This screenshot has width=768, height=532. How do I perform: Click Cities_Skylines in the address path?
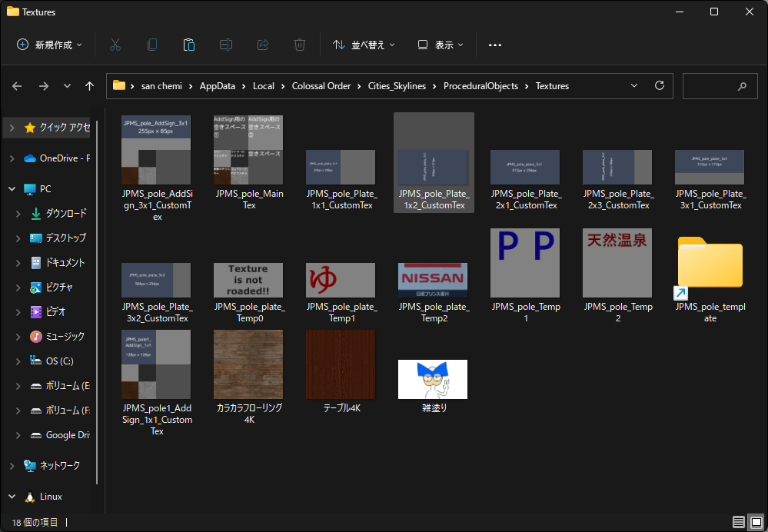[x=397, y=86]
